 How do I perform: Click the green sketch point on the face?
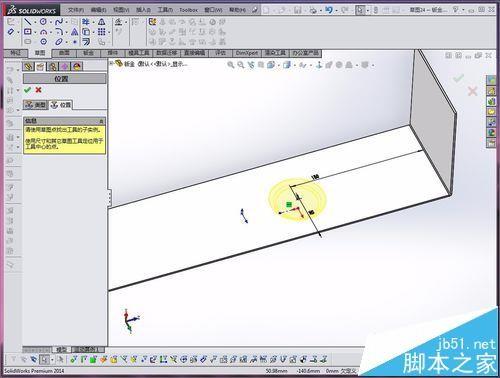tap(289, 204)
